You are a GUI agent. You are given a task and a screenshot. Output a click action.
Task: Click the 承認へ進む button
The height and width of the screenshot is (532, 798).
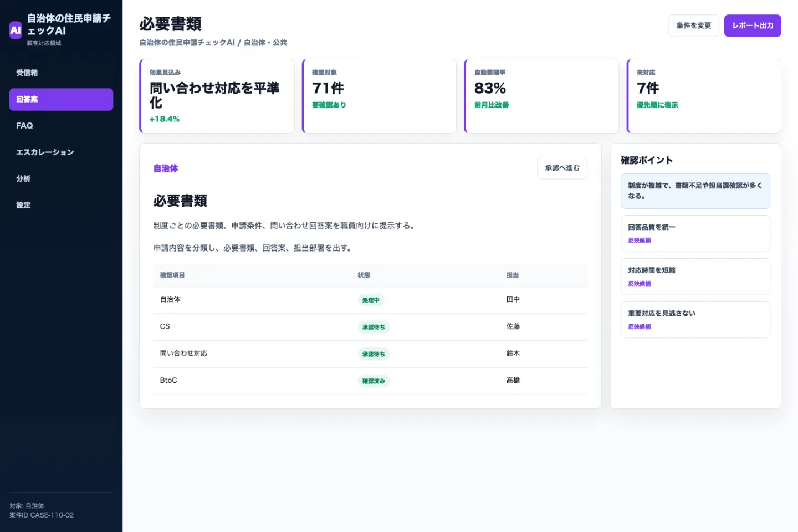[562, 168]
